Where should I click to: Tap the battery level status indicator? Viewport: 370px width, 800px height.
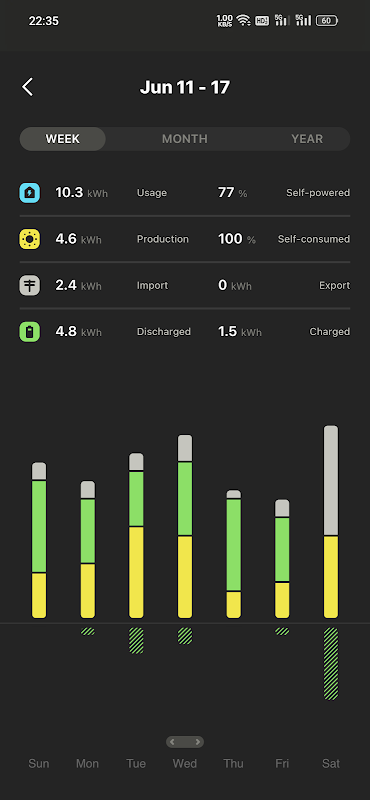(327, 21)
